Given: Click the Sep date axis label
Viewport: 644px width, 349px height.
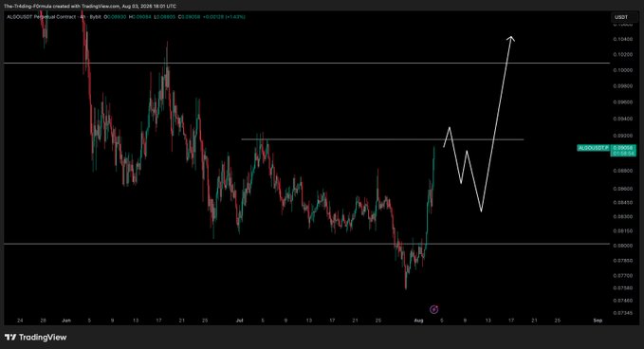Looking at the screenshot, I should click(598, 321).
